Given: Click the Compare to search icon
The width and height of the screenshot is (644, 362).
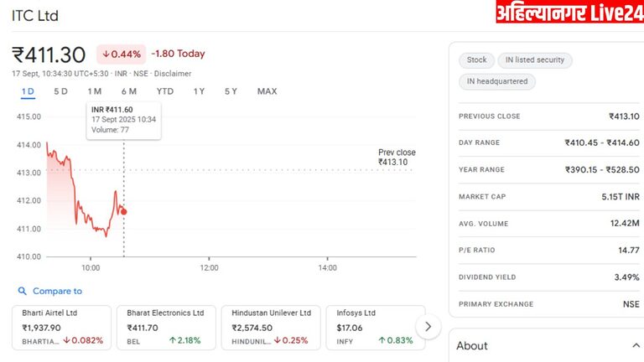Looking at the screenshot, I should [22, 292].
